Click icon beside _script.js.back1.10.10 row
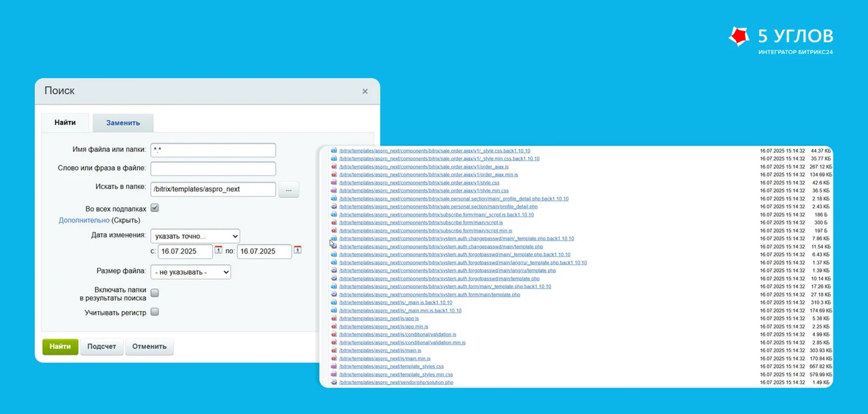The image size is (868, 414). pyautogui.click(x=334, y=214)
